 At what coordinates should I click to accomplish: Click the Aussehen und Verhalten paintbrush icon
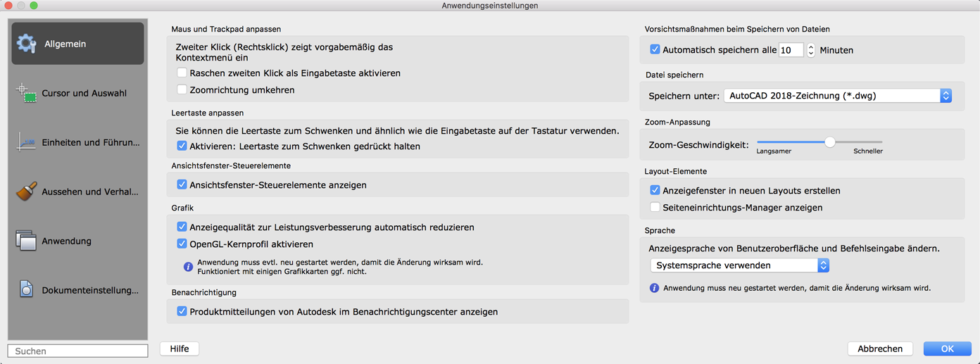[x=27, y=192]
